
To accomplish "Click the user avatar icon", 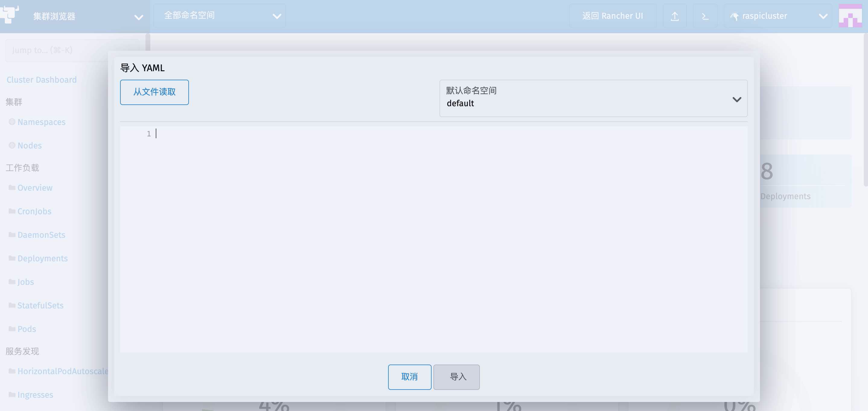I will click(850, 16).
